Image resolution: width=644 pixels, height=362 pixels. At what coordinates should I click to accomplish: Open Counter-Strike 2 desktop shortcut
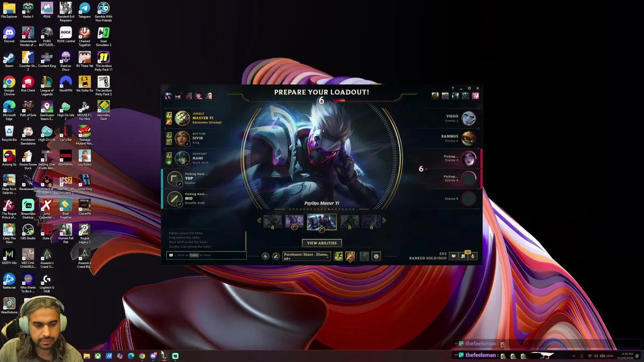point(28,60)
